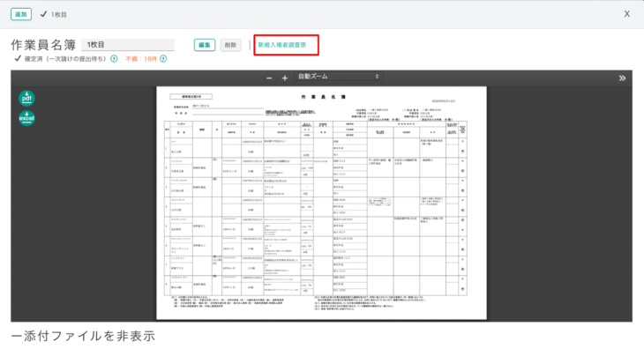
Task: Focus the 1枚目 sheet name field
Action: [128, 45]
